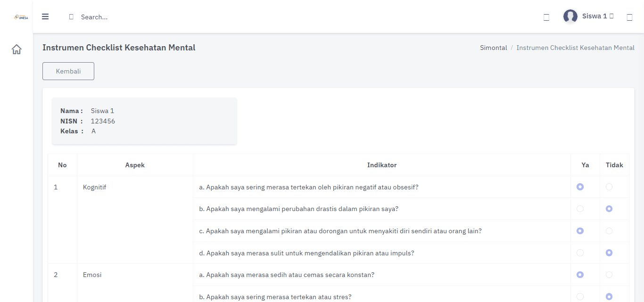Screen dimensions: 644x302
Task: Click question b about perubahan drastis dalam pikiran
Action: coord(299,209)
